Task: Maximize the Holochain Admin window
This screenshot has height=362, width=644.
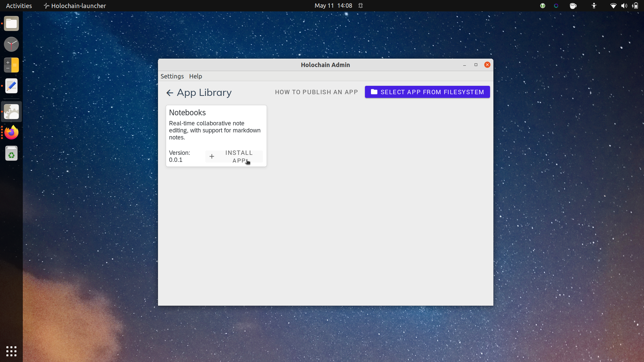Action: tap(476, 65)
